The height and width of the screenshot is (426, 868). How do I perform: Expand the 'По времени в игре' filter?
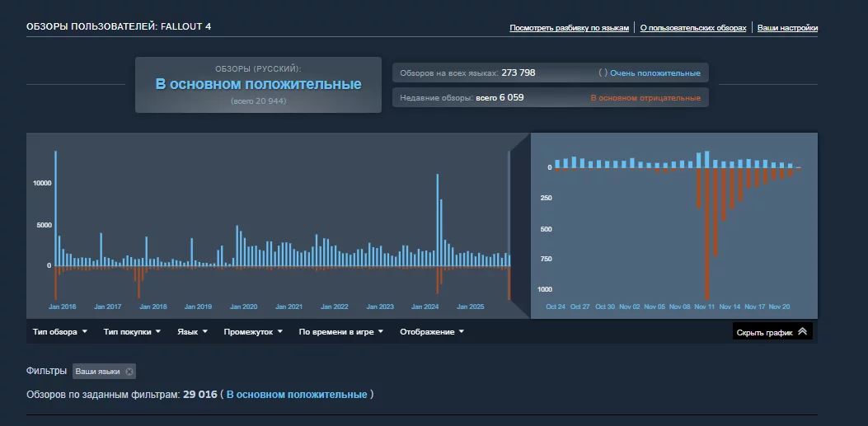pos(341,332)
